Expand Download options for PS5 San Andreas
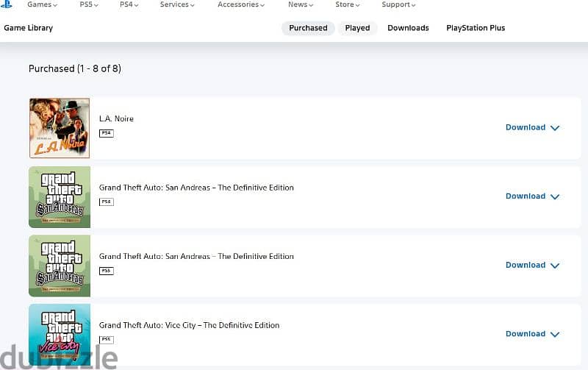 point(532,266)
